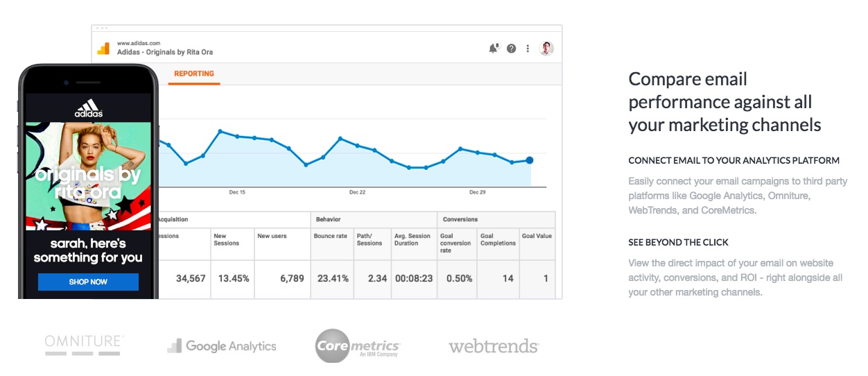Click the Rita Ora email banner image
868x376 pixels.
click(x=88, y=176)
